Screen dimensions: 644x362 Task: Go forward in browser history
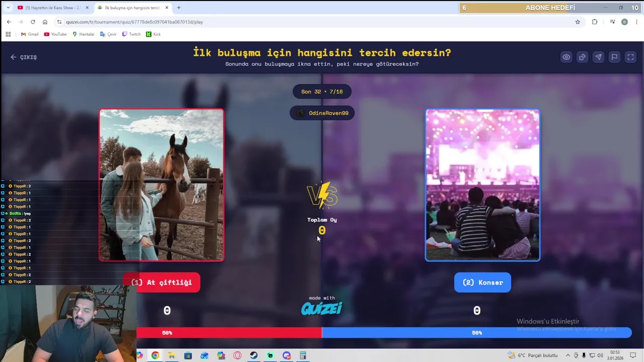pos(21,22)
